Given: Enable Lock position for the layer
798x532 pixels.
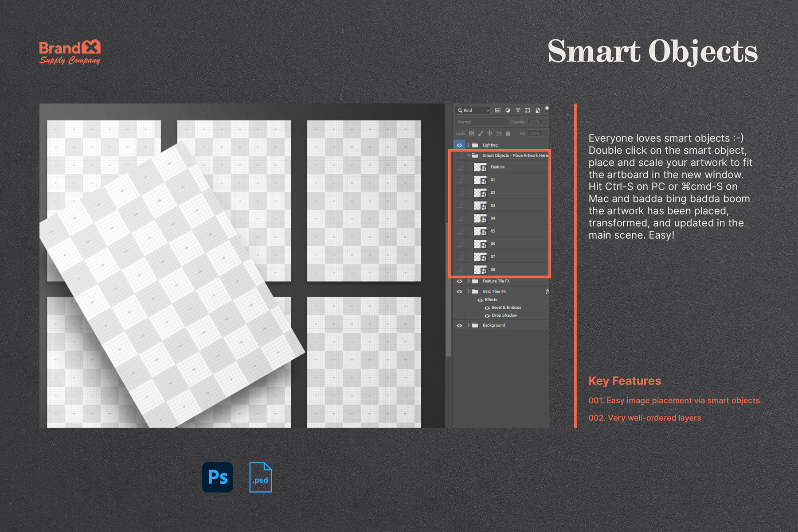Looking at the screenshot, I should click(490, 133).
